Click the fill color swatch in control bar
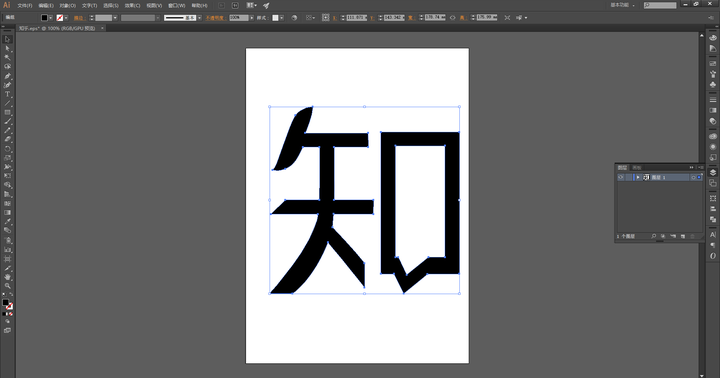This screenshot has width=720, height=378. 45,18
